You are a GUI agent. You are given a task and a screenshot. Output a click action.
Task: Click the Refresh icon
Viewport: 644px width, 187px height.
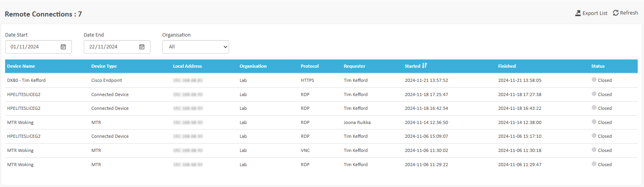point(616,13)
